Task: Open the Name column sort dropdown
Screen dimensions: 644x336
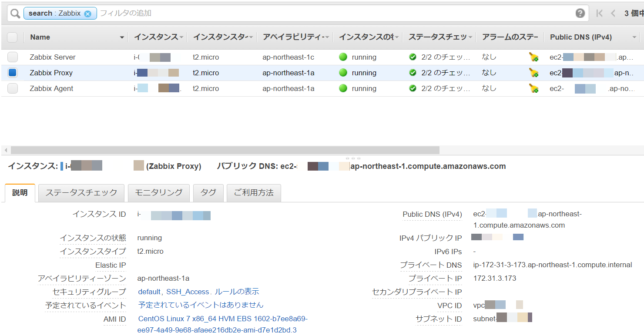Action: (122, 38)
